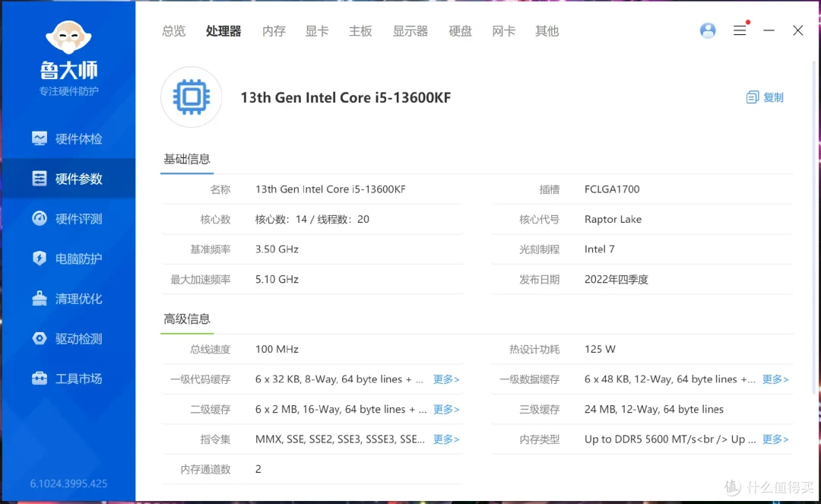Click version number 6.1024.3995.425
Viewport: 821px width, 504px height.
pyautogui.click(x=68, y=483)
